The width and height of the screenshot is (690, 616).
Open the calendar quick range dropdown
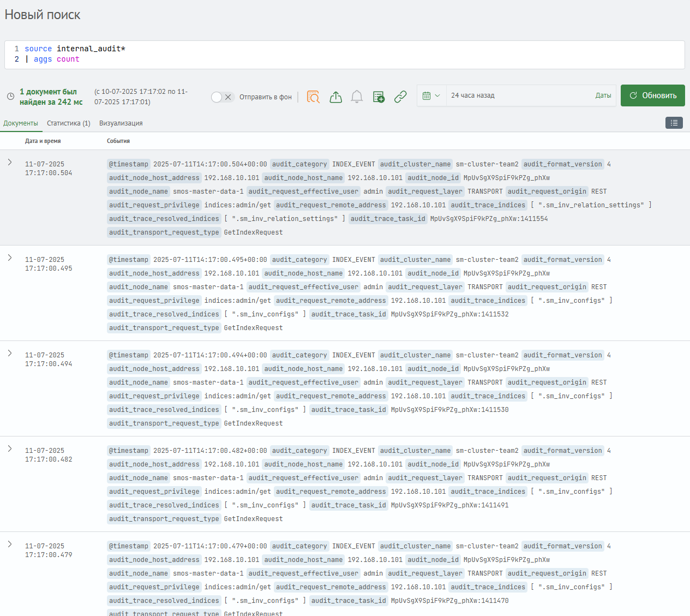[431, 95]
